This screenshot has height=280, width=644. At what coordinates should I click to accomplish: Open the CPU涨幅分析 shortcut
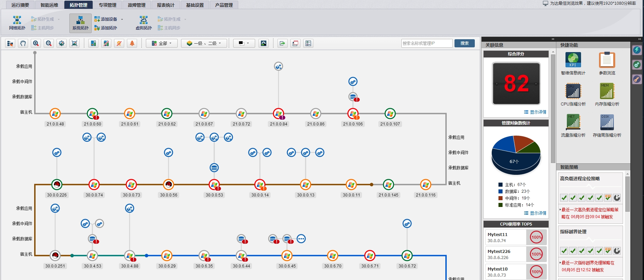click(573, 91)
